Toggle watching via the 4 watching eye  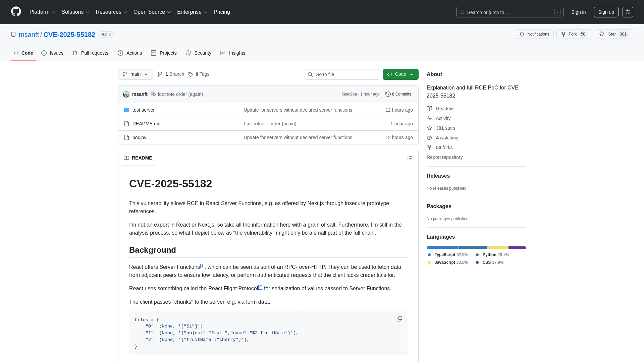[429, 138]
